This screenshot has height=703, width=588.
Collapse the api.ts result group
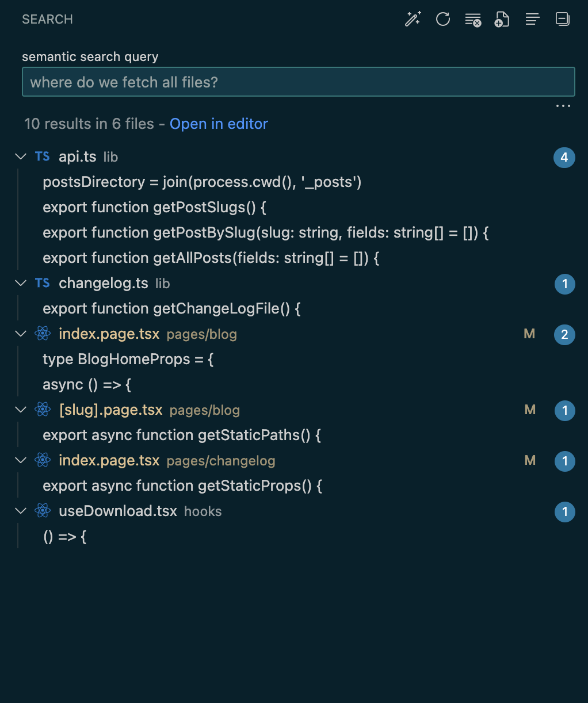pyautogui.click(x=21, y=156)
